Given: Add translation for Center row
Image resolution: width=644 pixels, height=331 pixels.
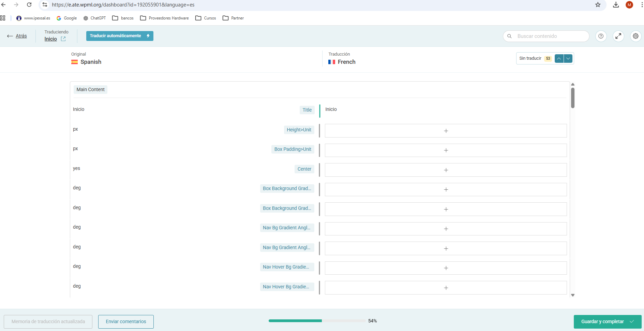Looking at the screenshot, I should [446, 170].
